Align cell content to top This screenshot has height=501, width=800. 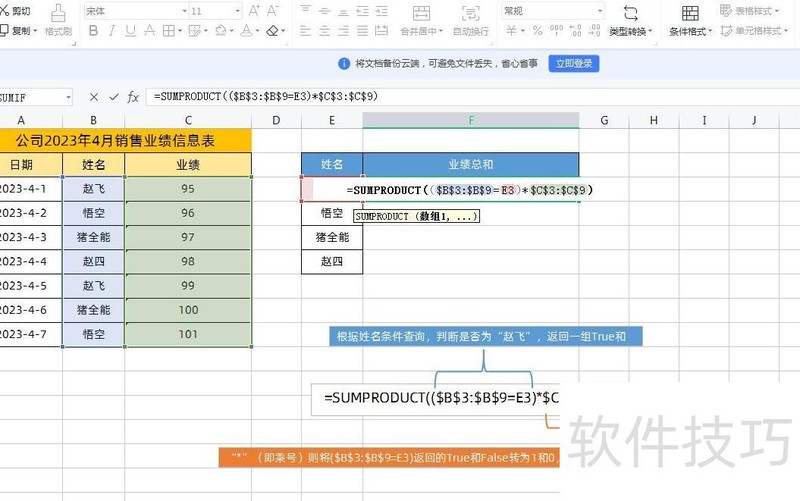tap(305, 10)
